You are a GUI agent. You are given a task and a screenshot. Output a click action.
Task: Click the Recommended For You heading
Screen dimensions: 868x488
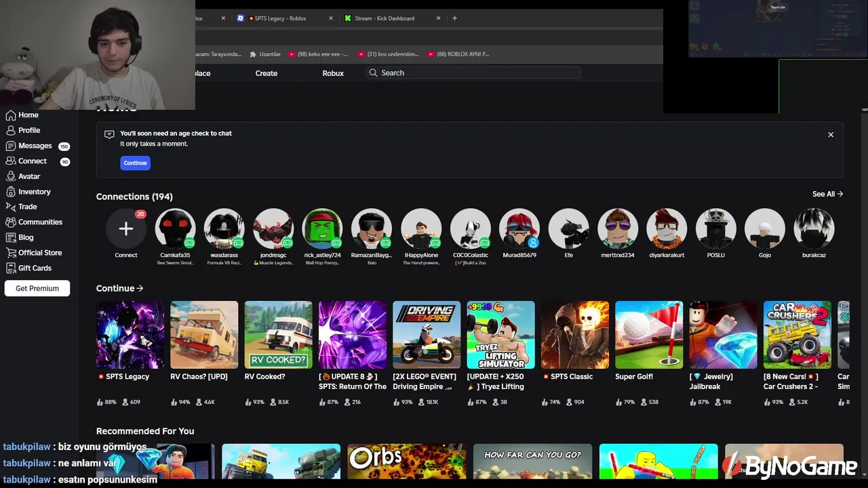click(145, 431)
